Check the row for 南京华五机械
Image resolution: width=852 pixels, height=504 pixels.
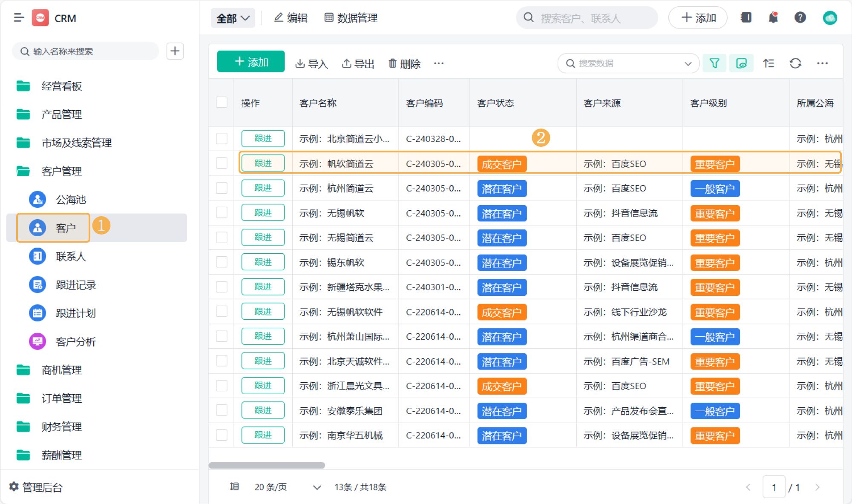pyautogui.click(x=222, y=435)
